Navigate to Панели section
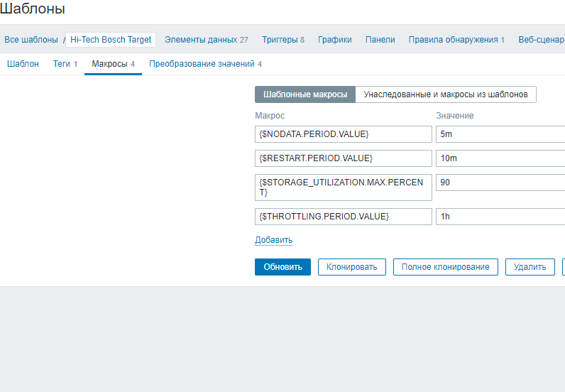 (x=380, y=40)
